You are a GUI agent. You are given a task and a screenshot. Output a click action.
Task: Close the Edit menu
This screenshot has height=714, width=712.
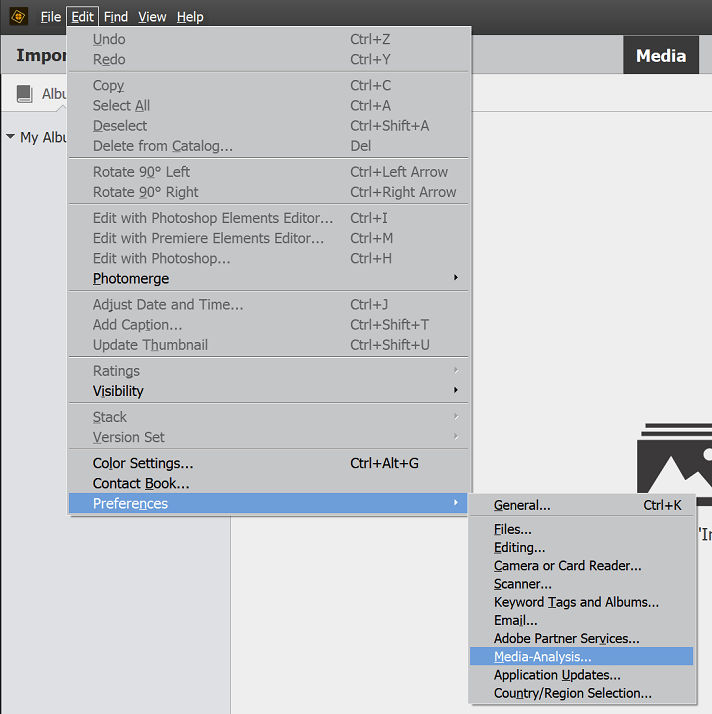(x=82, y=17)
